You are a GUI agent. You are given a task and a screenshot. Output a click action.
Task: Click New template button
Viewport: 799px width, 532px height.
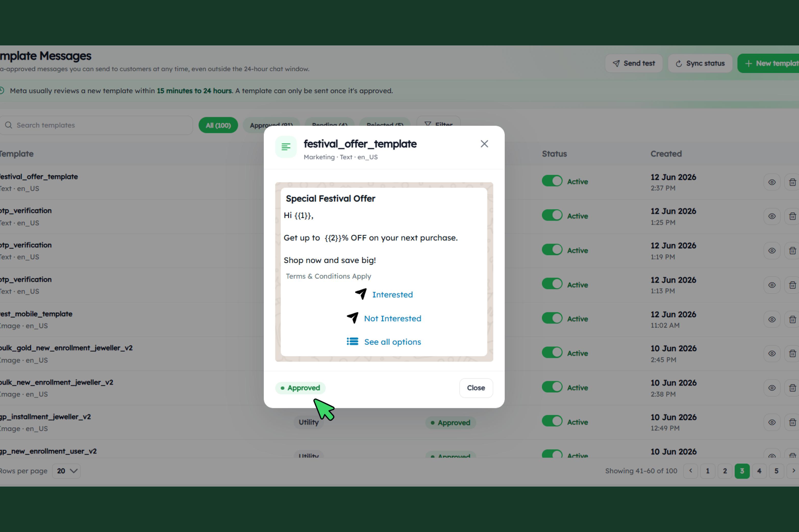pos(768,64)
